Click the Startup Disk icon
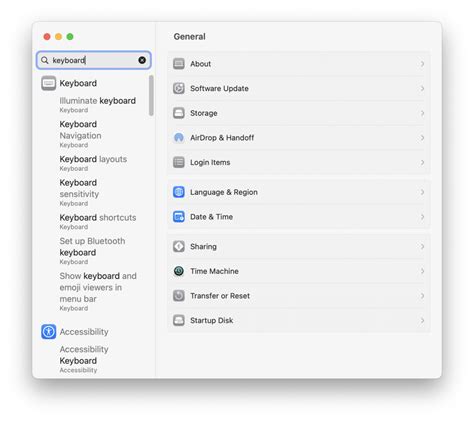Image resolution: width=474 pixels, height=421 pixels. tap(179, 320)
